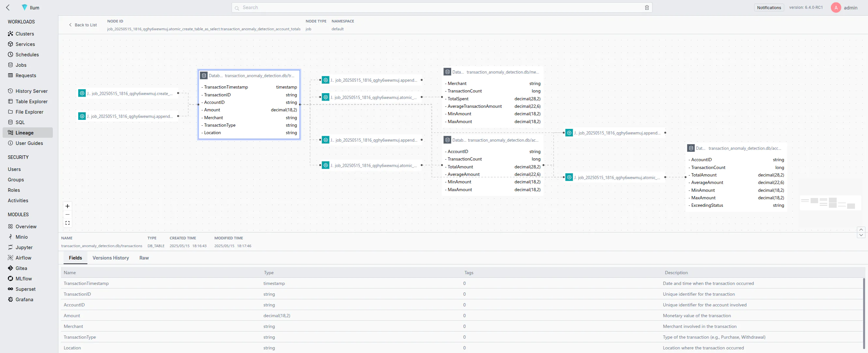Select the job append node left of transactions
The width and height of the screenshot is (868, 353).
[128, 116]
